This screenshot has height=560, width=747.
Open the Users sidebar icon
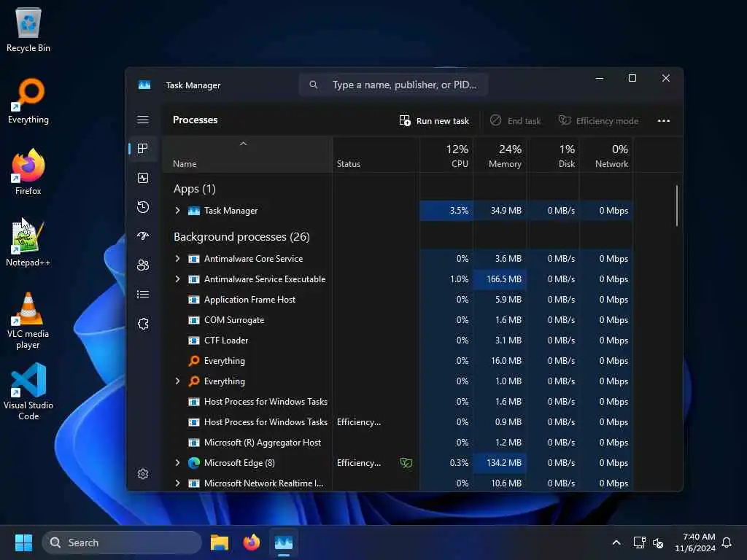[x=143, y=265]
